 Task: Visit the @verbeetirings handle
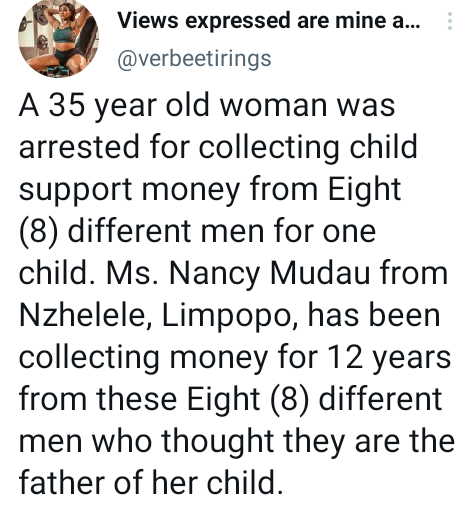194,60
